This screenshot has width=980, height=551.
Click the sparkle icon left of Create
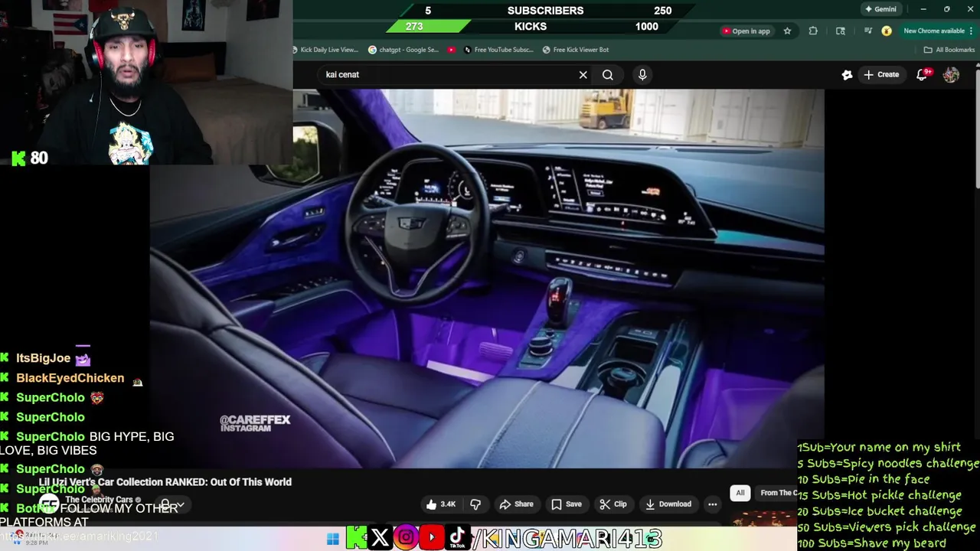pyautogui.click(x=847, y=74)
